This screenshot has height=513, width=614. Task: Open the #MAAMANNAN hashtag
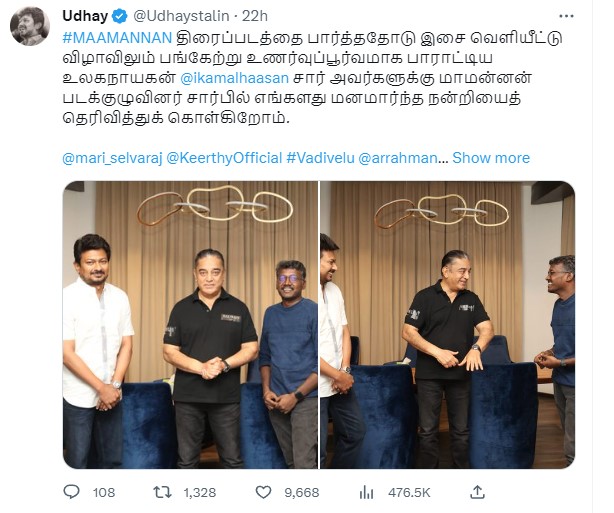pos(117,38)
